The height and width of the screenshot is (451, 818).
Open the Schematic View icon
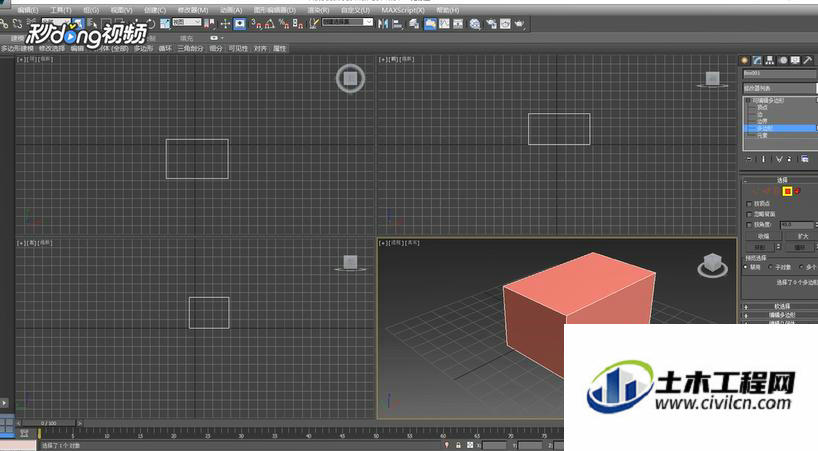point(458,23)
